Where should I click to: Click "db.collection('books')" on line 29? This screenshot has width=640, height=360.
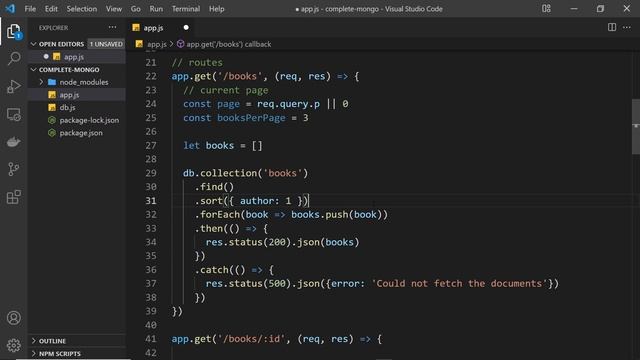pyautogui.click(x=245, y=173)
